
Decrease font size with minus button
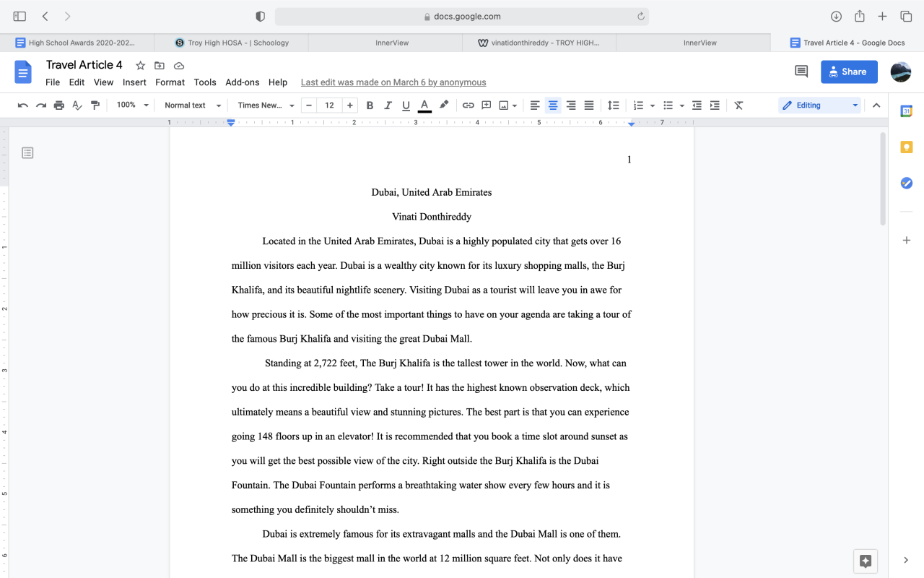(x=309, y=105)
